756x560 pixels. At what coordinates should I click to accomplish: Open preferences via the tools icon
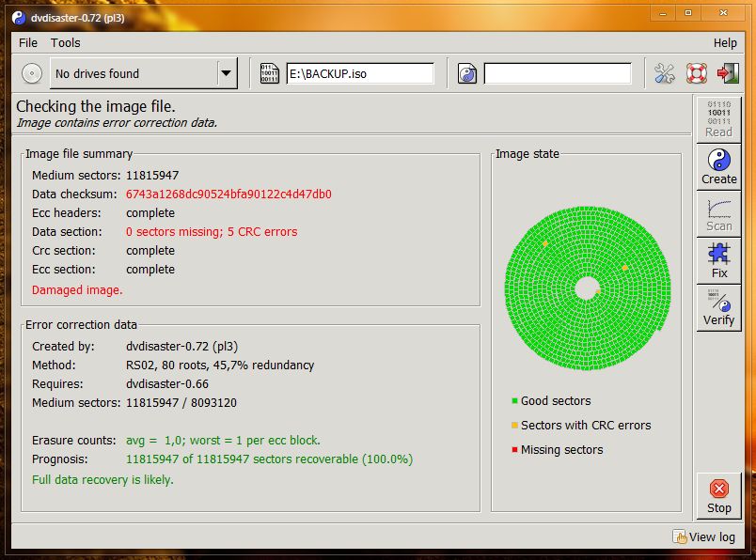pyautogui.click(x=665, y=73)
